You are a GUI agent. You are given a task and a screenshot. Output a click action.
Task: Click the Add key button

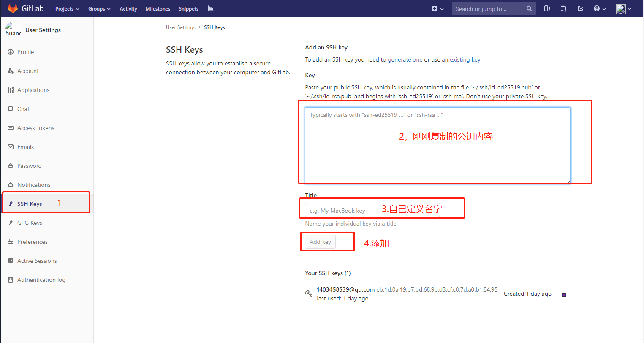tap(320, 242)
